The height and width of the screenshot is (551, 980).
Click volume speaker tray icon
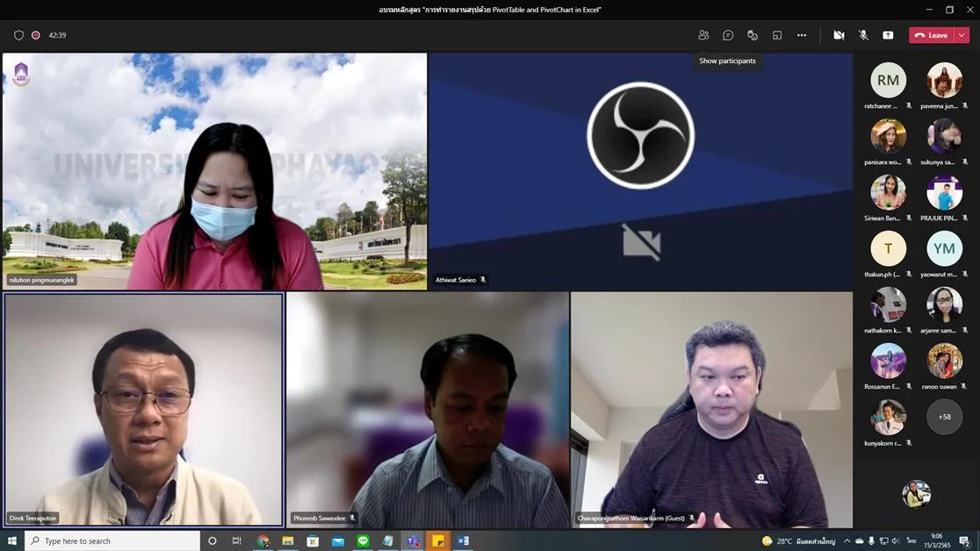pyautogui.click(x=896, y=541)
